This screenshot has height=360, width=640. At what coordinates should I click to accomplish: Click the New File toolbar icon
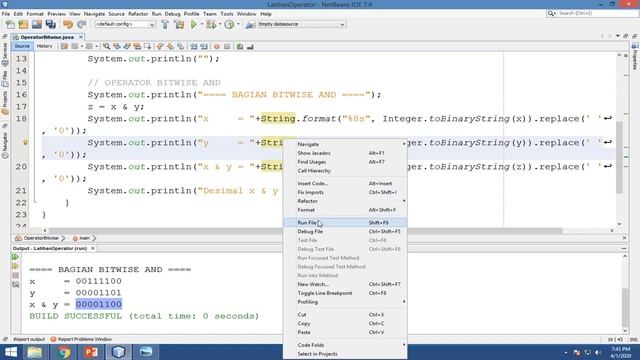(10, 24)
